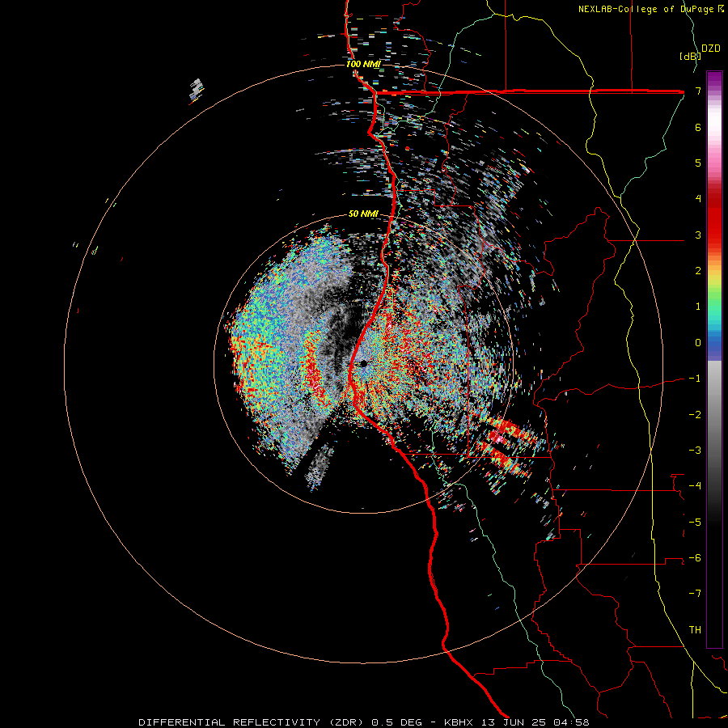Click the bright pink-white clutter spot southeast
This screenshot has width=728, height=728.
497,438
